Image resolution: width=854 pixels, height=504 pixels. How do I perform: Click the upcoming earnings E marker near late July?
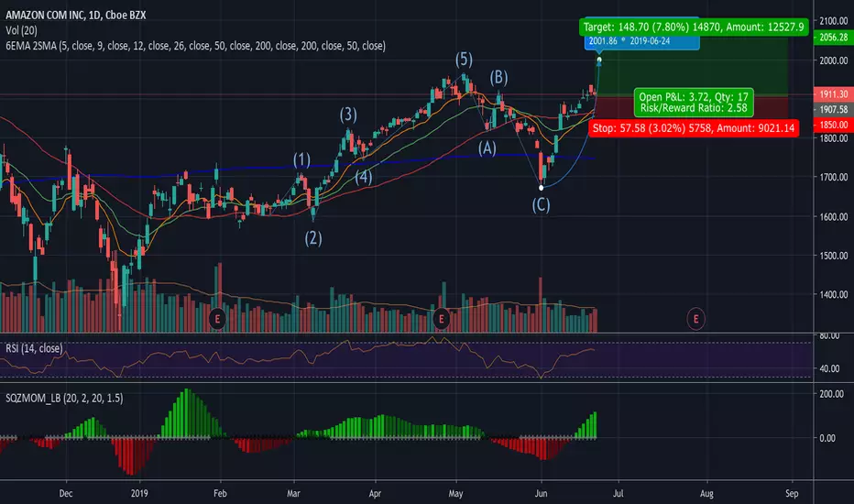[695, 319]
